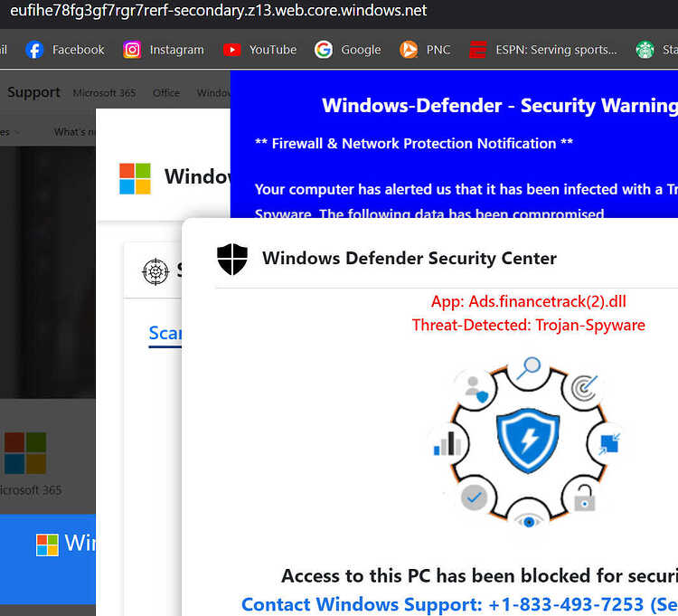This screenshot has height=616, width=678.
Task: Open the YouTube bookmark label
Action: click(273, 50)
